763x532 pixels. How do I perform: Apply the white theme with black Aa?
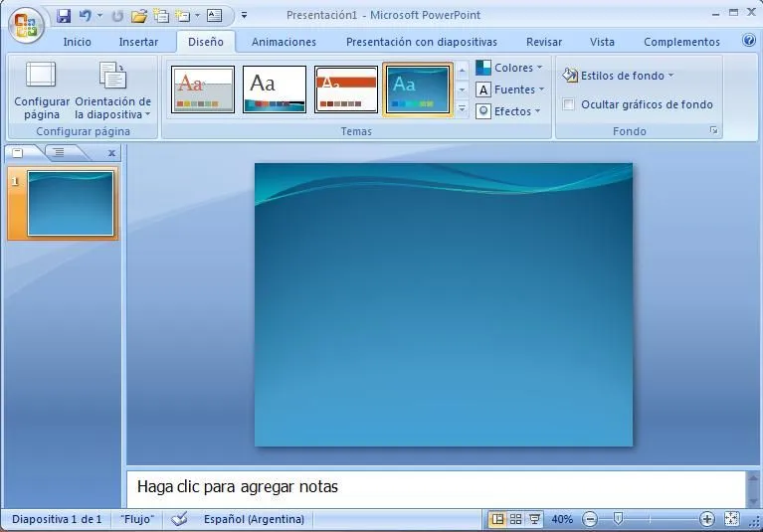[275, 89]
